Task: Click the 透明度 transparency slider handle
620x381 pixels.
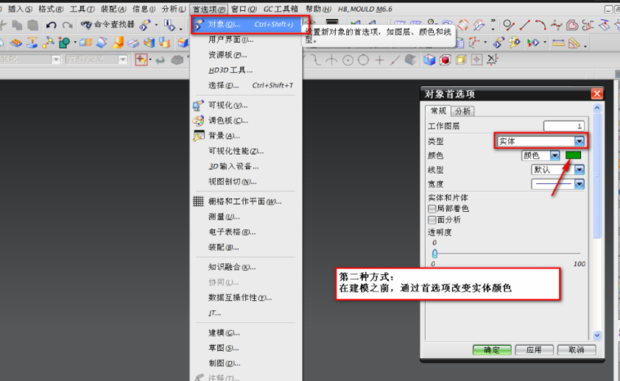Action: (435, 253)
